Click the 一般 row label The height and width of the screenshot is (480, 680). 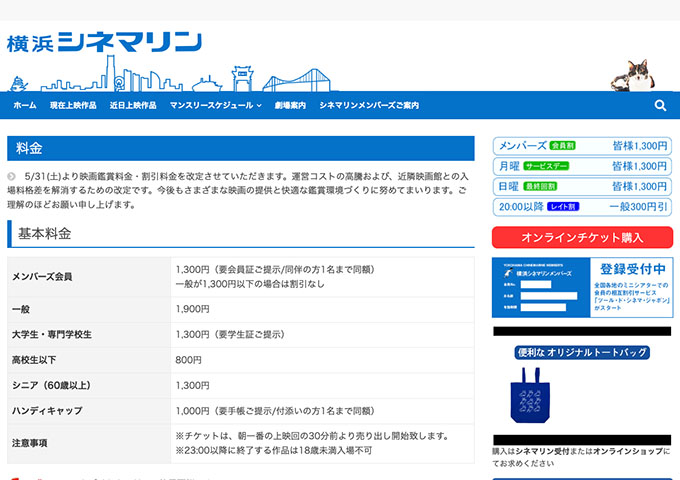[x=21, y=310]
